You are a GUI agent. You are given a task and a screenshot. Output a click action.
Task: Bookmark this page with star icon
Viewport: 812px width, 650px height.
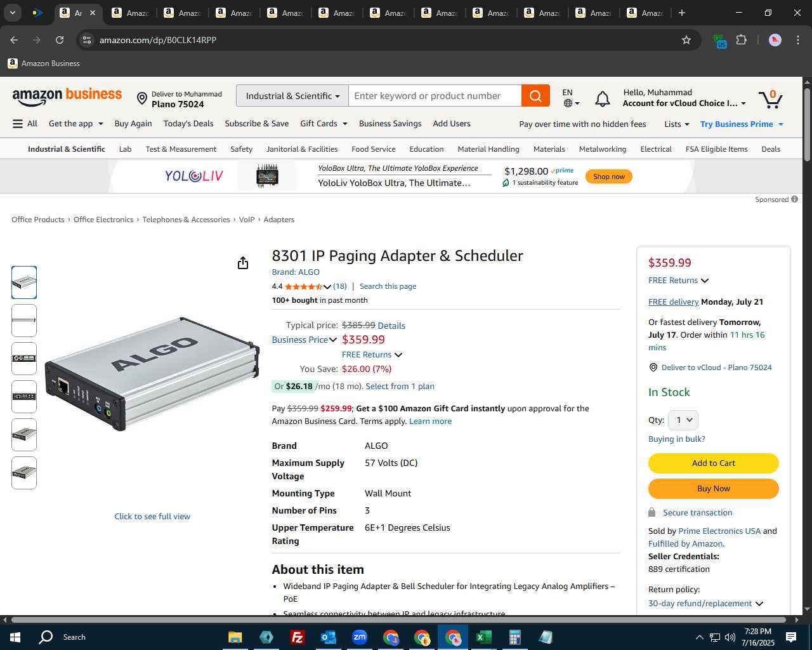686,40
